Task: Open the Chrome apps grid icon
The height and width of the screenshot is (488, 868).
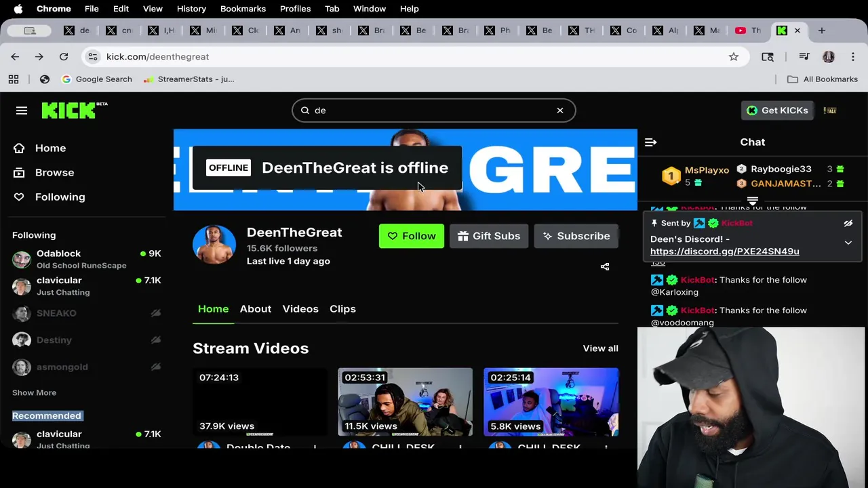Action: (14, 79)
